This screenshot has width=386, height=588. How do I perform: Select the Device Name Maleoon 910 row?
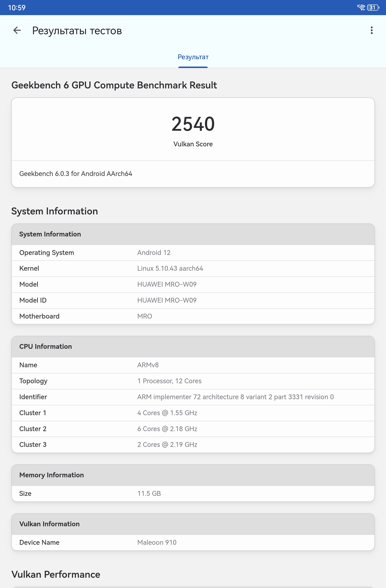pyautogui.click(x=193, y=542)
